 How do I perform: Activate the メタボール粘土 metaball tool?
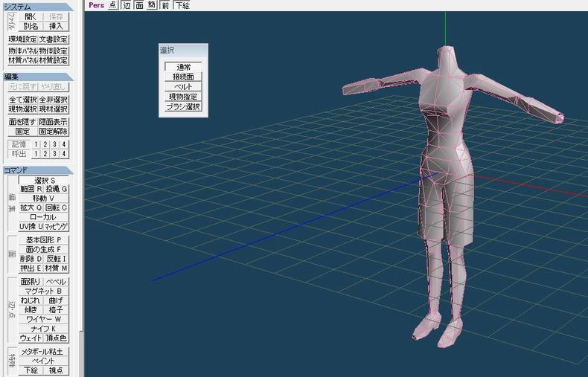pos(43,352)
